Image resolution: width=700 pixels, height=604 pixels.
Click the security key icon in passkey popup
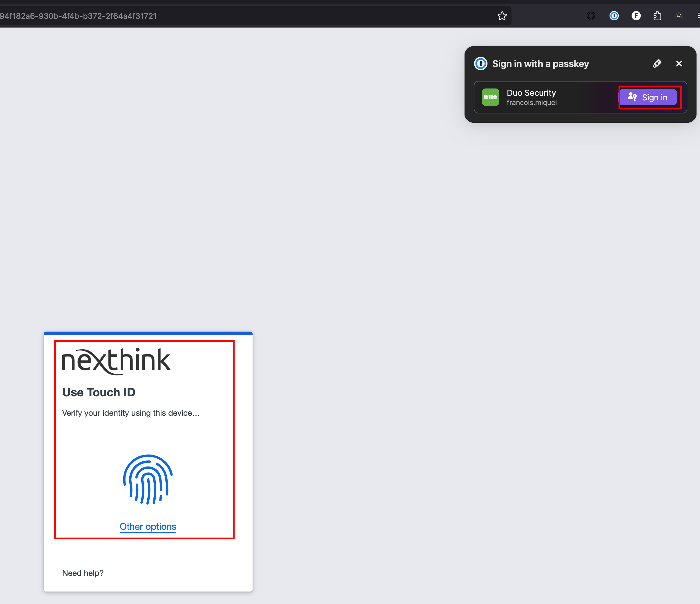click(x=657, y=64)
